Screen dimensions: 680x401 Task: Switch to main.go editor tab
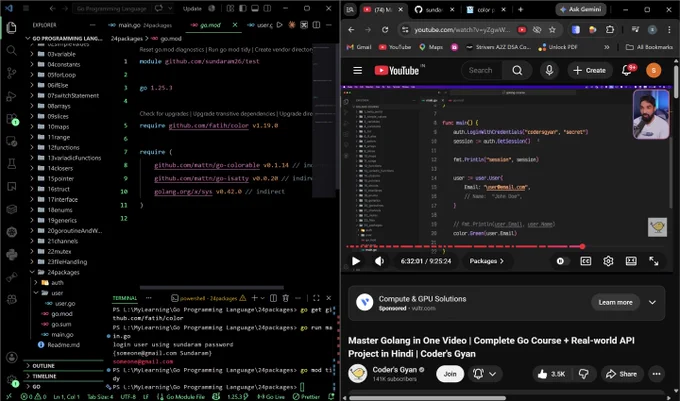click(141, 25)
